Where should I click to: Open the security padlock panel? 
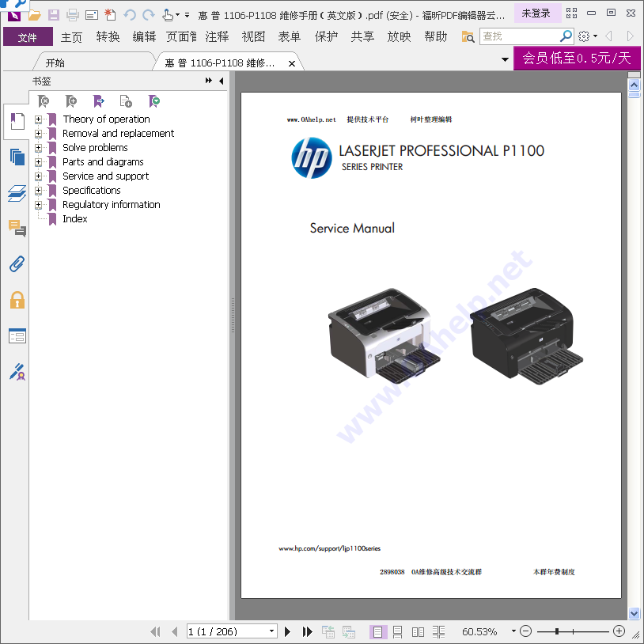[17, 300]
